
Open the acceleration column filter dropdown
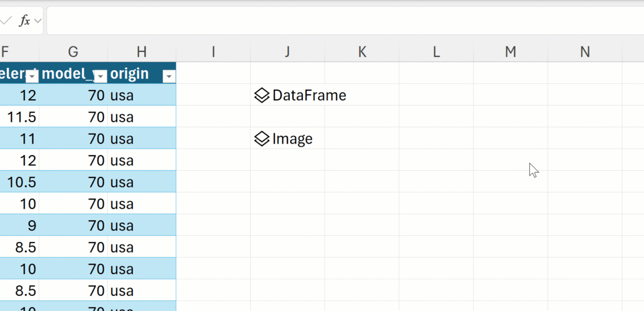click(x=32, y=76)
